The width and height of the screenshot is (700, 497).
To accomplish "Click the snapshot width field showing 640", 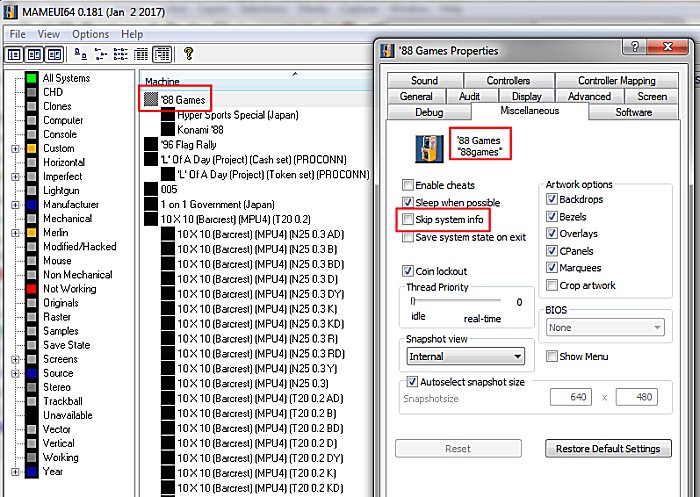I will tap(571, 397).
